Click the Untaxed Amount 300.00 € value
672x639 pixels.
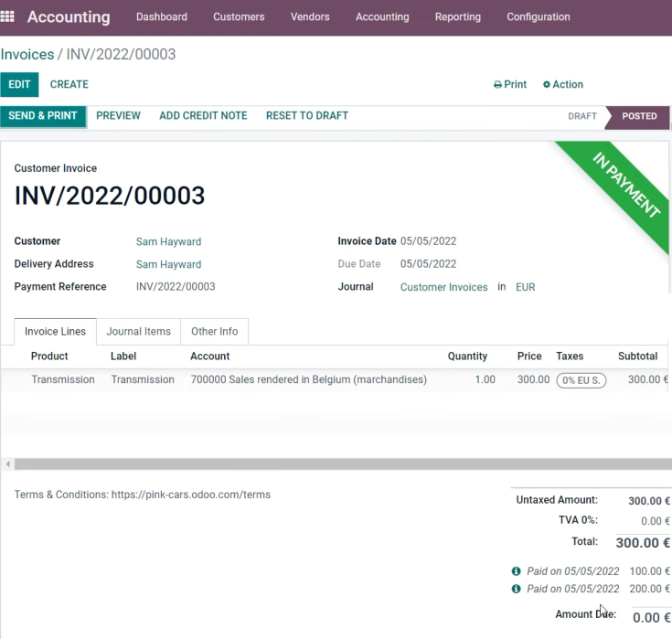coord(649,501)
